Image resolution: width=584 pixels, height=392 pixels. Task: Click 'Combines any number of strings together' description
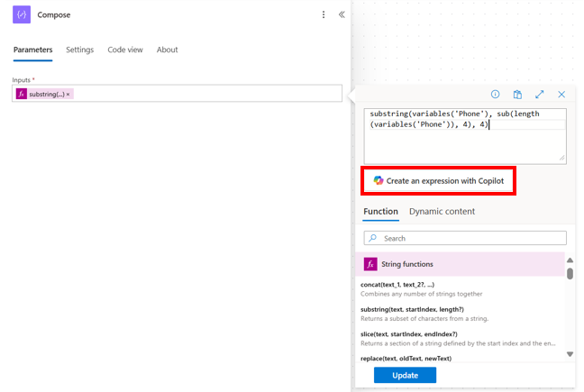coord(421,294)
